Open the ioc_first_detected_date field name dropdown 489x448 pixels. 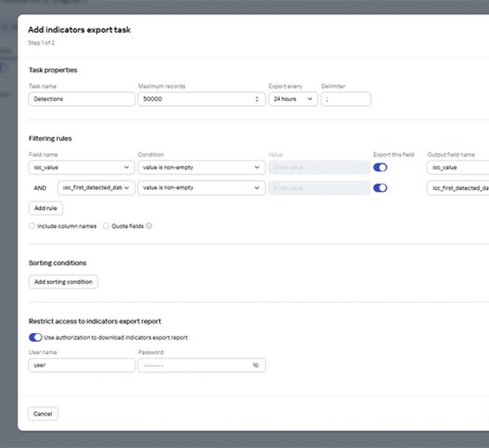point(96,187)
